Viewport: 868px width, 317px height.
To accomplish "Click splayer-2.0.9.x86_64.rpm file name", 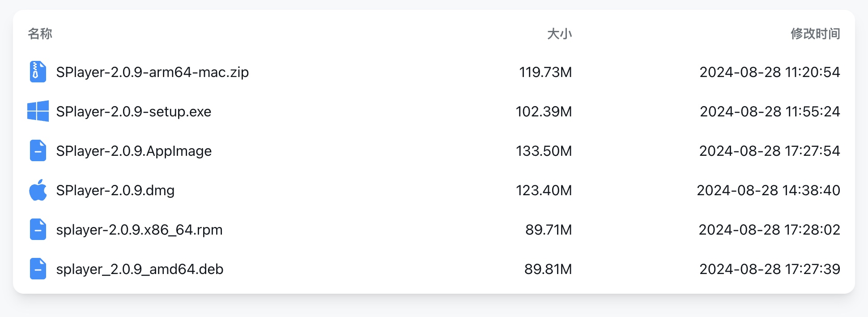I will pos(139,230).
